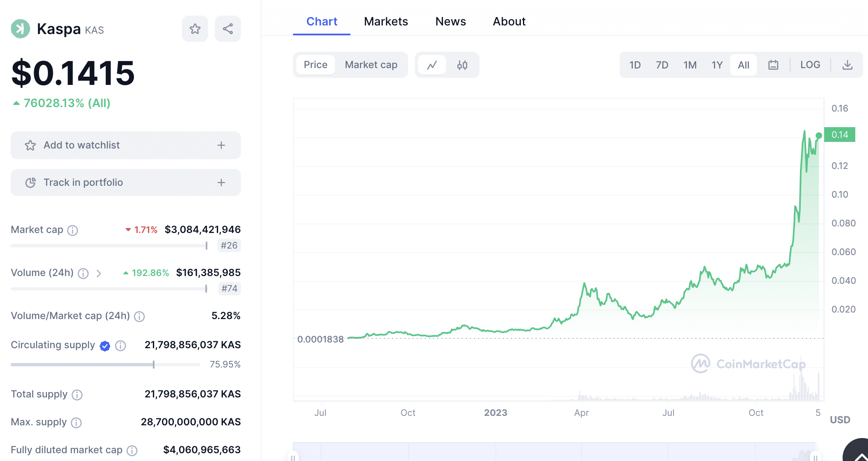This screenshot has height=461, width=868.
Task: Click the #74 volume rank badge
Action: pos(229,288)
